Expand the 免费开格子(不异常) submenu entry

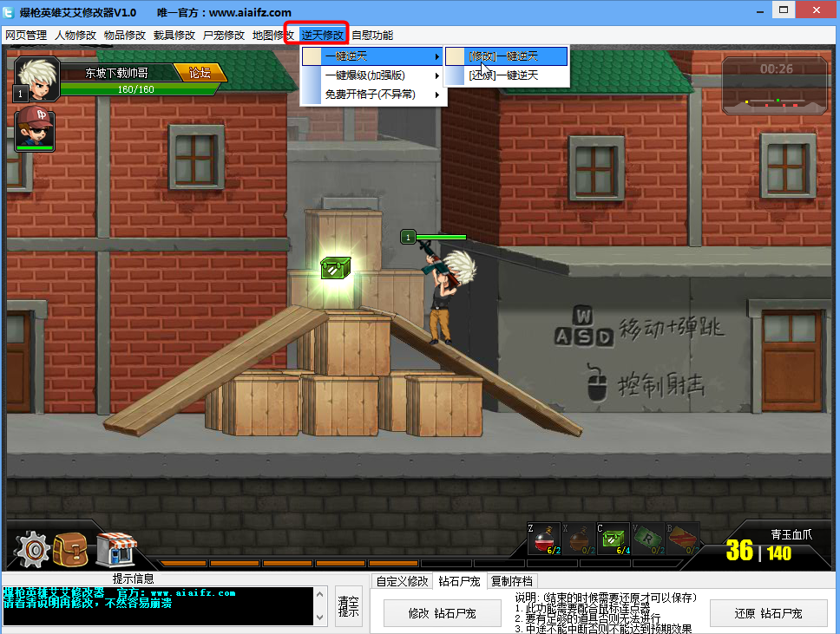[x=373, y=95]
